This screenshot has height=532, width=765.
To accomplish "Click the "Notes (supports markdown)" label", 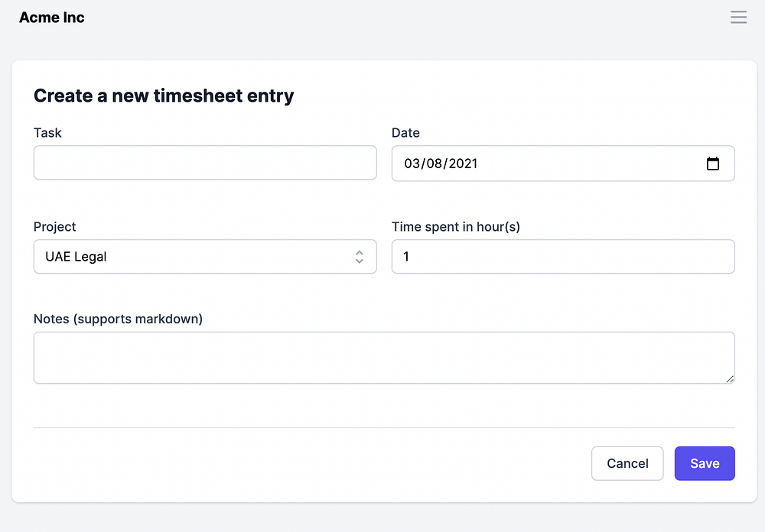I will point(118,319).
